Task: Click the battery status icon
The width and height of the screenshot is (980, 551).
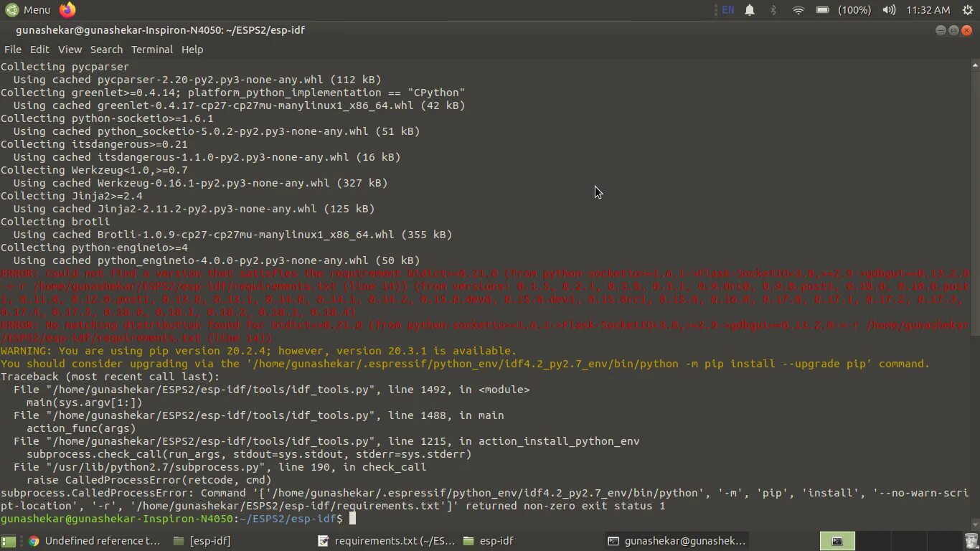Action: 823,10
